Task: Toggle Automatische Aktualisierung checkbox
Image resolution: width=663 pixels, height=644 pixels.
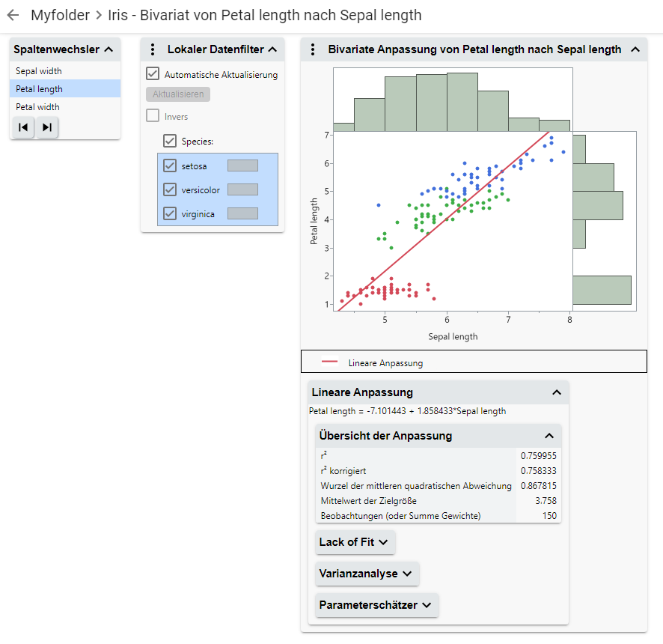Action: pyautogui.click(x=153, y=74)
